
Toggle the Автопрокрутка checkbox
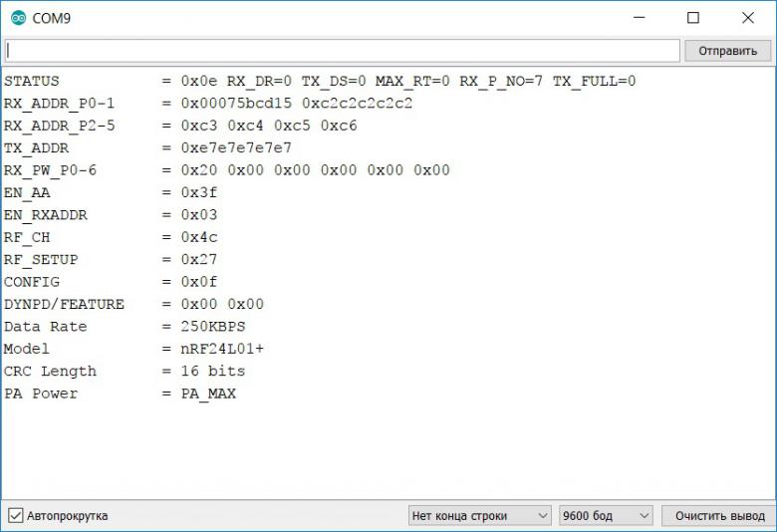[15, 516]
